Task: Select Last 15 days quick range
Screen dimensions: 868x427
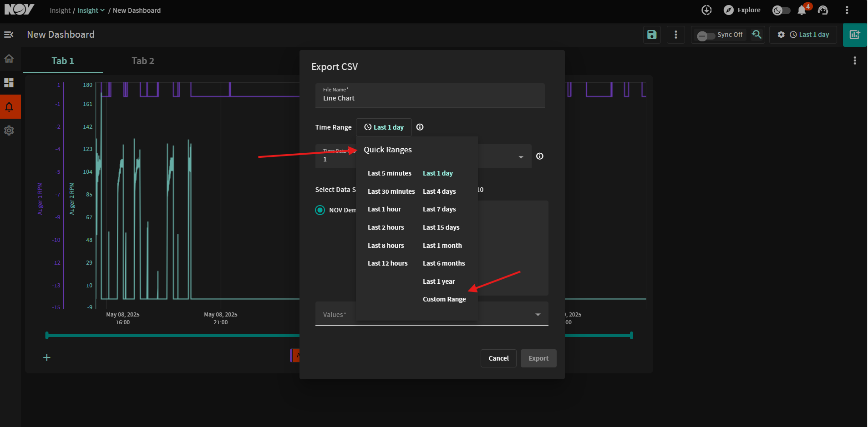Action: (441, 227)
